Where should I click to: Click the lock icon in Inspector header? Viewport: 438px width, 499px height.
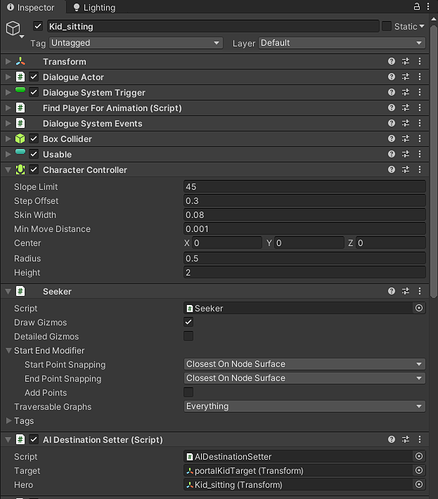417,7
